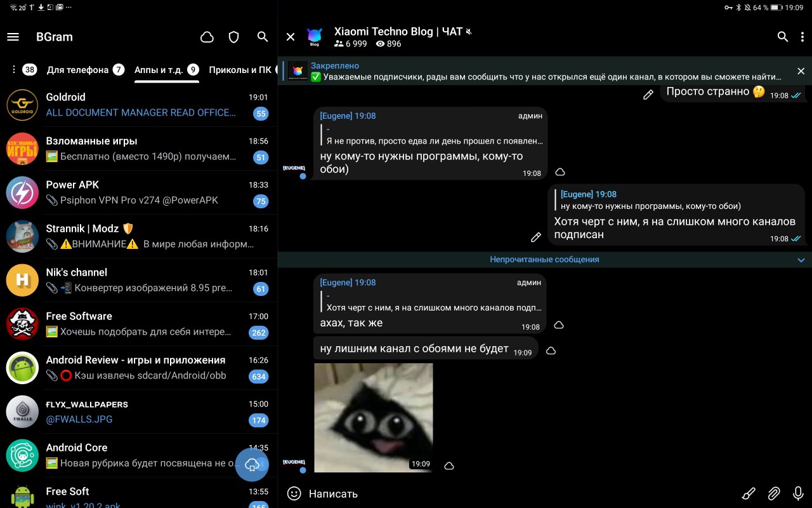The image size is (812, 508).
Task: Switch to 'Приколы и ПК' folder tab
Action: [x=242, y=70]
